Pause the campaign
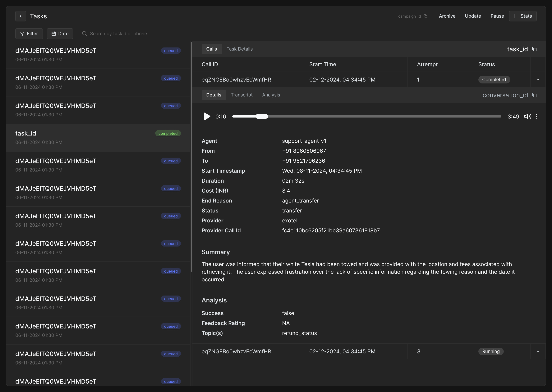 click(497, 16)
